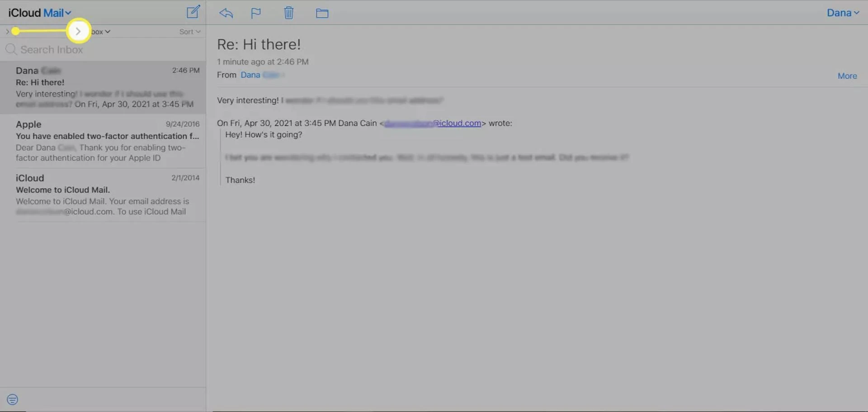This screenshot has height=412, width=868.
Task: Open Dana's account menu
Action: click(x=843, y=12)
